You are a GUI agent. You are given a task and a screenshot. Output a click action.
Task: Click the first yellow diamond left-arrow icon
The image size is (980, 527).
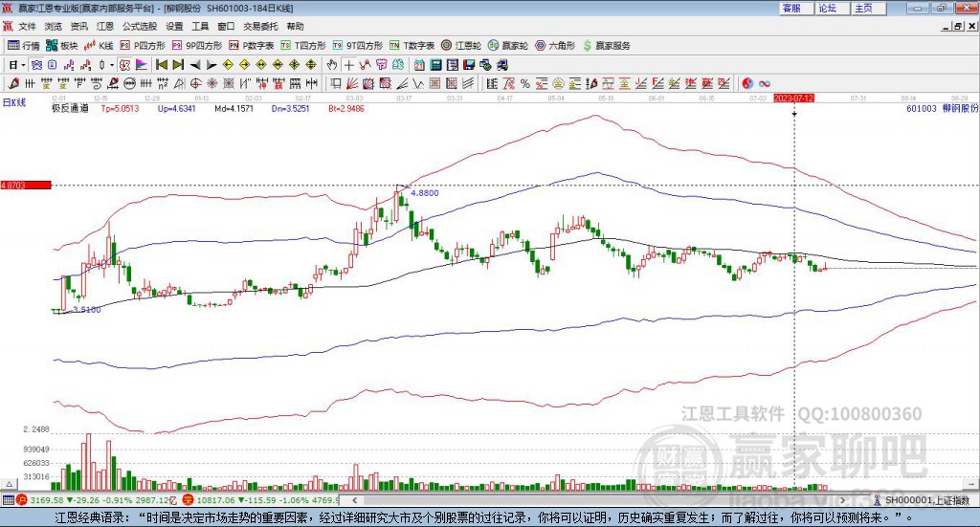tap(228, 65)
